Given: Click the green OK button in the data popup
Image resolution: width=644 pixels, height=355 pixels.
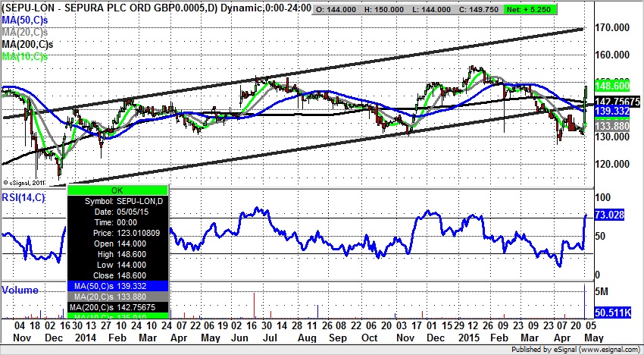Looking at the screenshot, I should (117, 190).
